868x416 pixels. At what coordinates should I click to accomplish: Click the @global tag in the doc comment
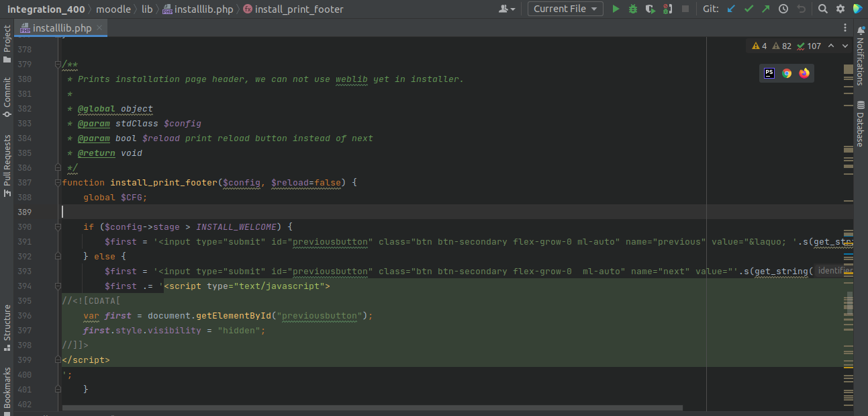97,109
